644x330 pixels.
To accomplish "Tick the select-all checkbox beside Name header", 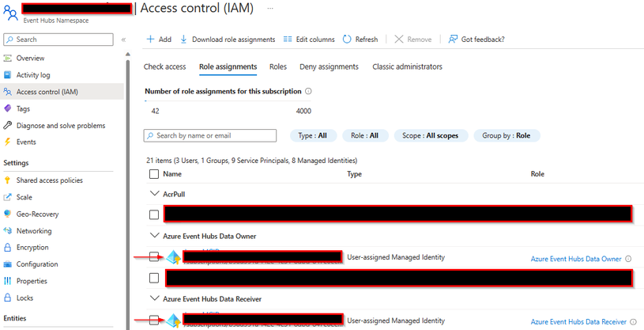I will click(x=154, y=174).
